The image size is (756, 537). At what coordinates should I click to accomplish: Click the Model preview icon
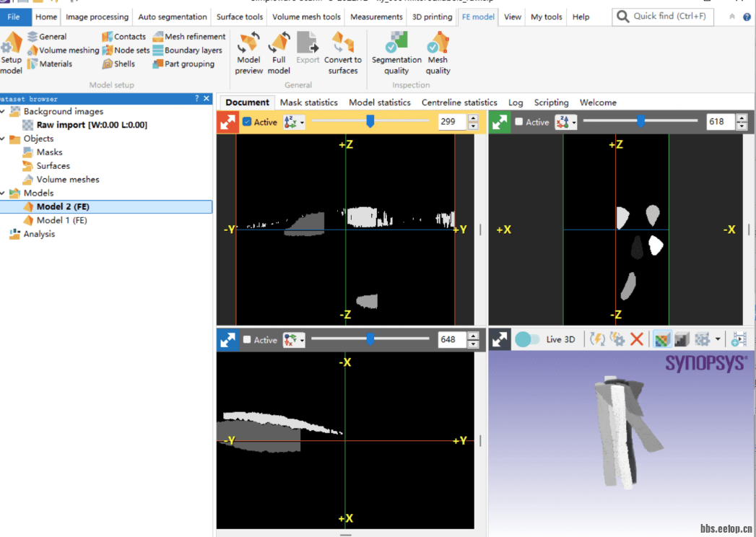(x=248, y=45)
